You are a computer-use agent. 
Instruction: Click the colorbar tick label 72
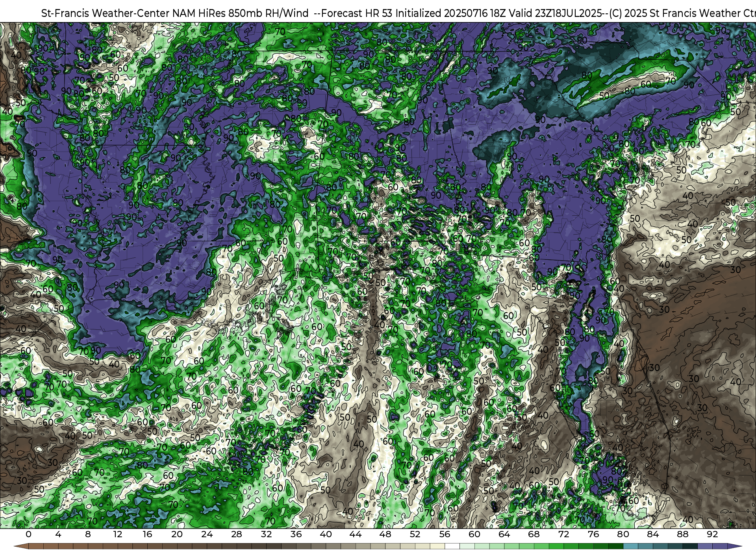pos(563,534)
